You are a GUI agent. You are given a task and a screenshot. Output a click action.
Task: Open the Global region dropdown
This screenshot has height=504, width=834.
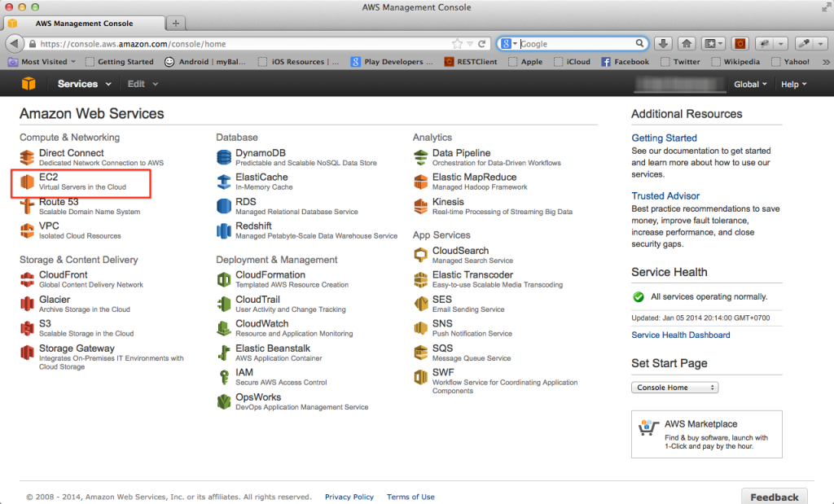click(x=750, y=84)
